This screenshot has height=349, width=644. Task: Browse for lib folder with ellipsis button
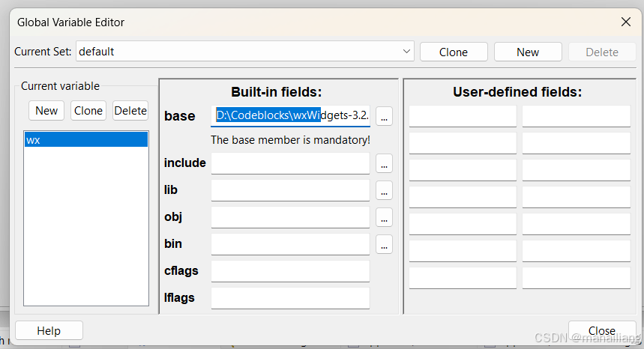[x=384, y=191]
